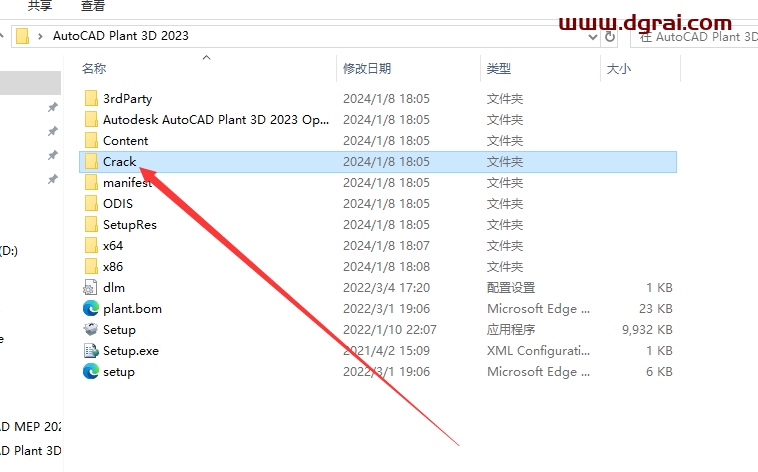Sort files by 修改日期 column header
The height and width of the screenshot is (472, 758).
pyautogui.click(x=367, y=69)
